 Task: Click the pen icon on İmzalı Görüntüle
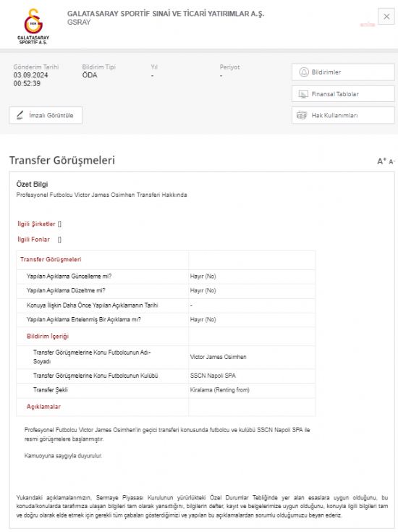click(x=20, y=115)
